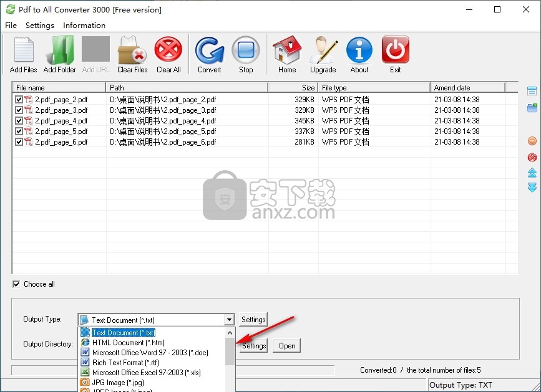Uncheck the 2.pdf_page_3.pdf checkbox
The width and height of the screenshot is (541, 392).
[19, 110]
